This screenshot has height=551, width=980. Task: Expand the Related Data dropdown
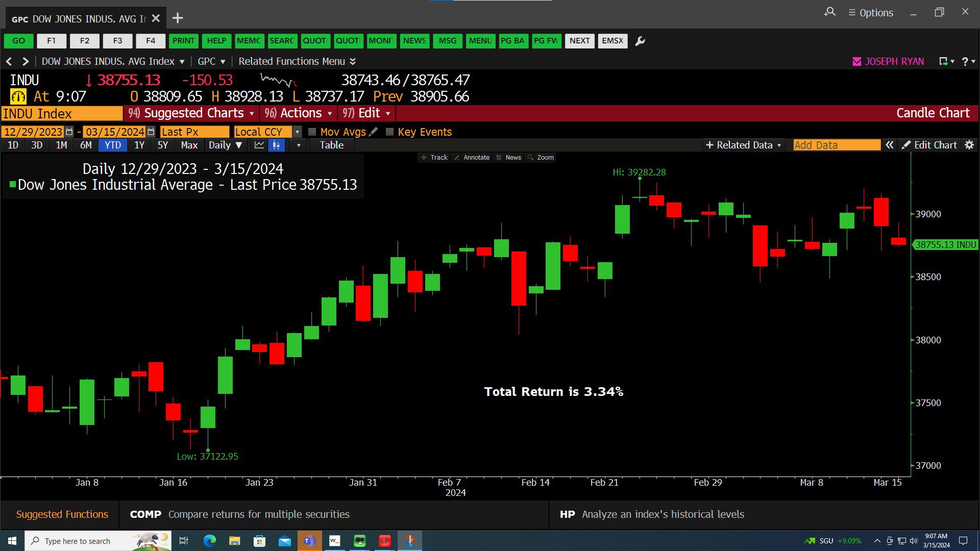point(743,145)
